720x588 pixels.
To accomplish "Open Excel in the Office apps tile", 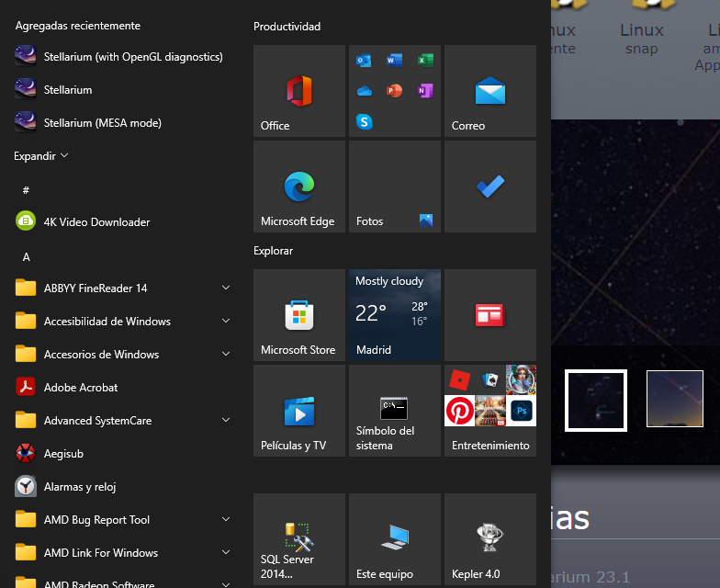I will 425,61.
